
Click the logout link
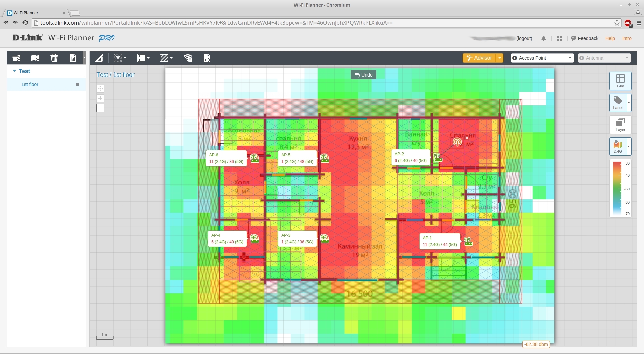click(x=524, y=38)
